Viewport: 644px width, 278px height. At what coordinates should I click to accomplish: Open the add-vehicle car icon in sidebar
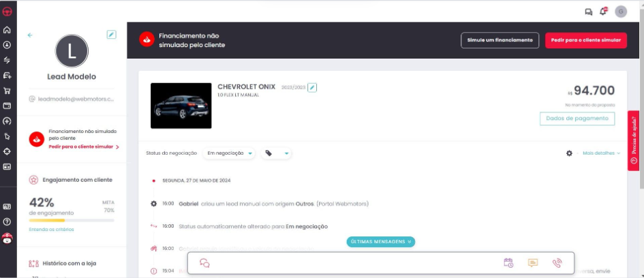pyautogui.click(x=7, y=76)
